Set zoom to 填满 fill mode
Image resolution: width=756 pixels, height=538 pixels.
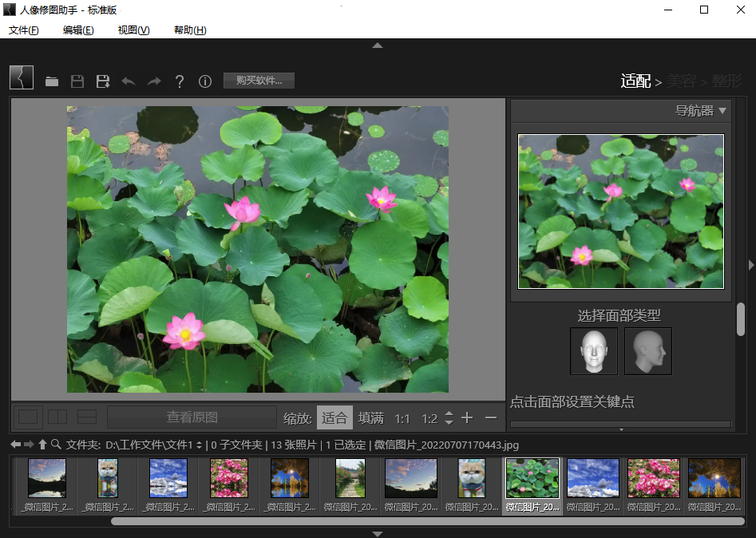pyautogui.click(x=371, y=418)
